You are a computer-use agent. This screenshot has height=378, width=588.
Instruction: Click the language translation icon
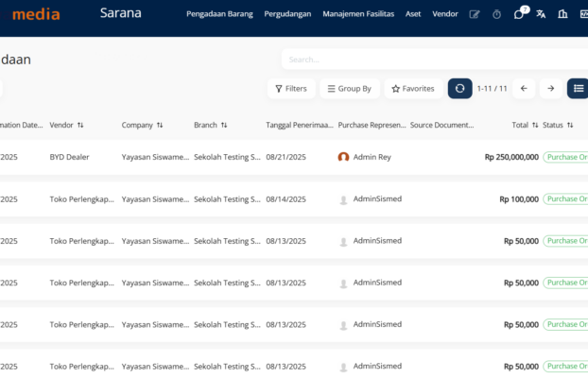[x=541, y=14]
